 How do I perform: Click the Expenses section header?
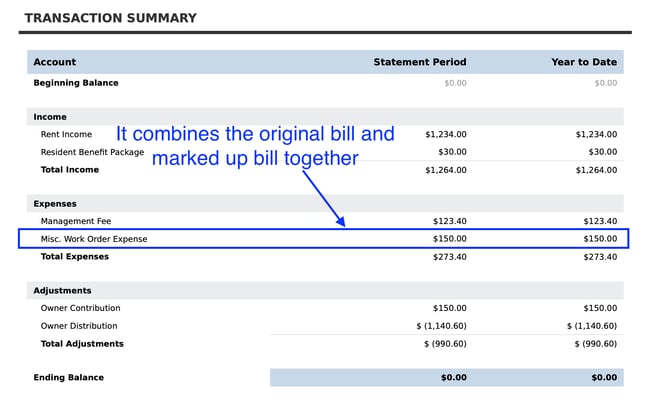(55, 204)
